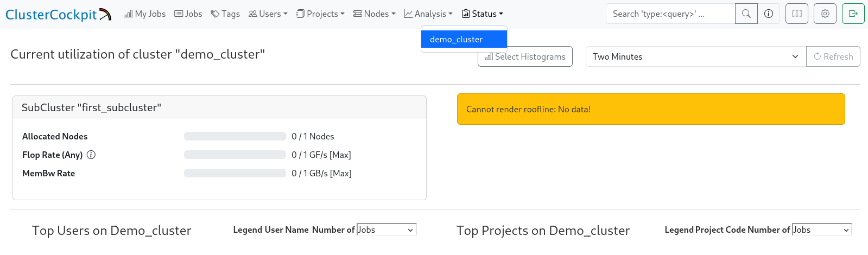868x255 pixels.
Task: Focus the search query field
Action: [670, 14]
